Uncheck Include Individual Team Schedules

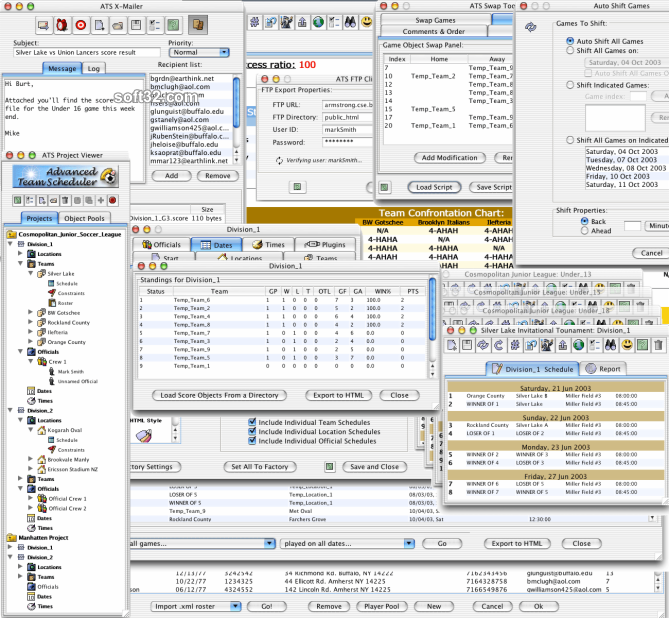coord(252,422)
